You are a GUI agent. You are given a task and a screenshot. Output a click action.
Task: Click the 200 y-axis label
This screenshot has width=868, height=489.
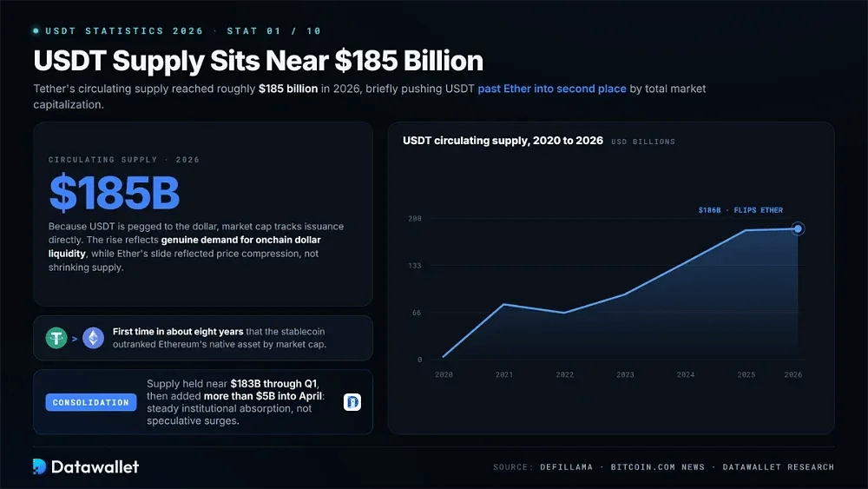(415, 219)
